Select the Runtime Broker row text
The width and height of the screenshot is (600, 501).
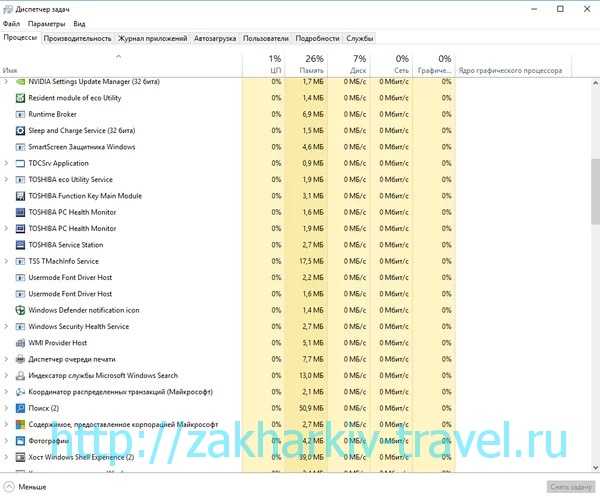52,114
